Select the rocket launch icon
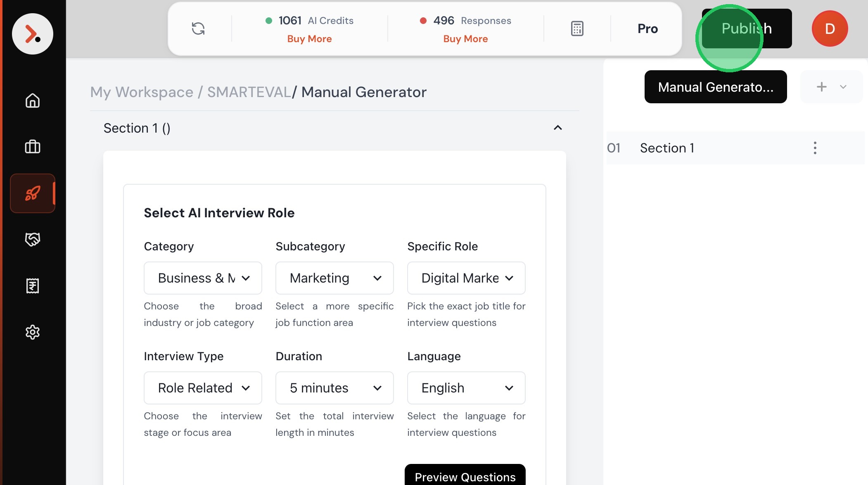The height and width of the screenshot is (485, 868). [33, 193]
